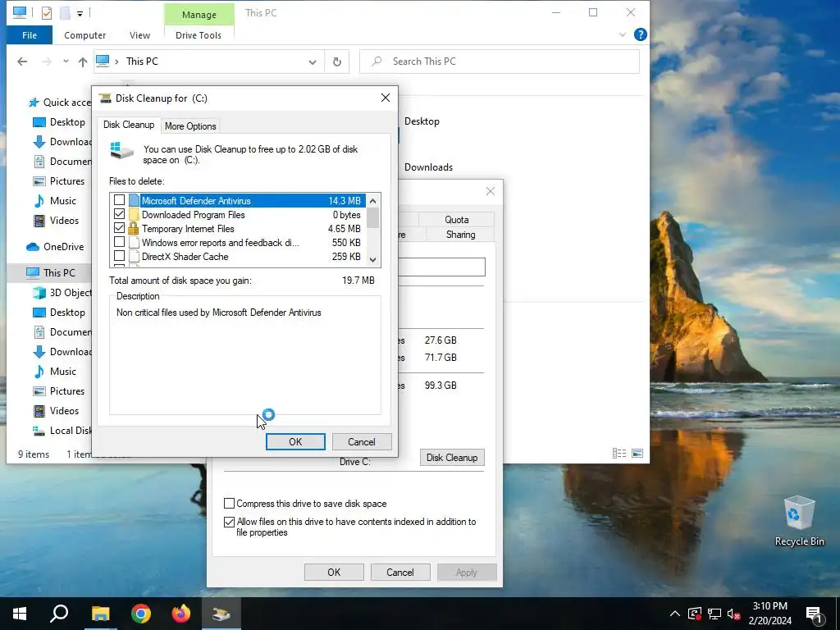Open the Recycle Bin desktop icon

pyautogui.click(x=799, y=522)
